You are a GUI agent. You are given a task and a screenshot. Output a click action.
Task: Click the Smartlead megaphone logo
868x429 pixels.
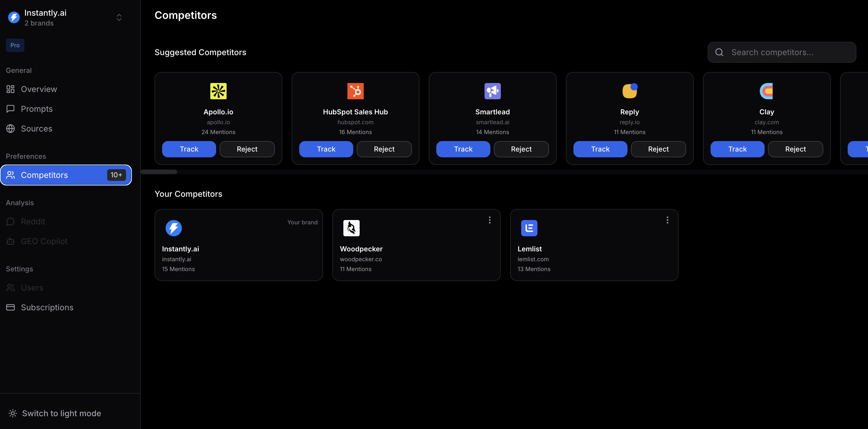click(493, 91)
